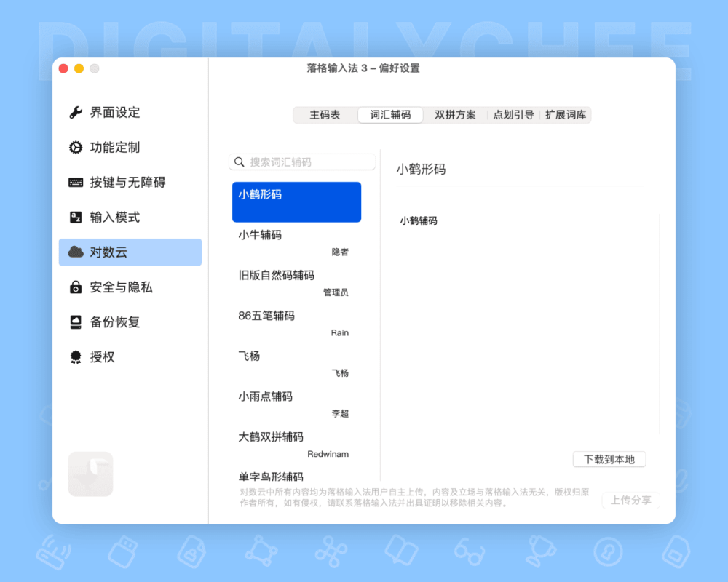Click the gear icon beside 功能定制
Viewport: 728px width, 582px height.
[x=76, y=147]
